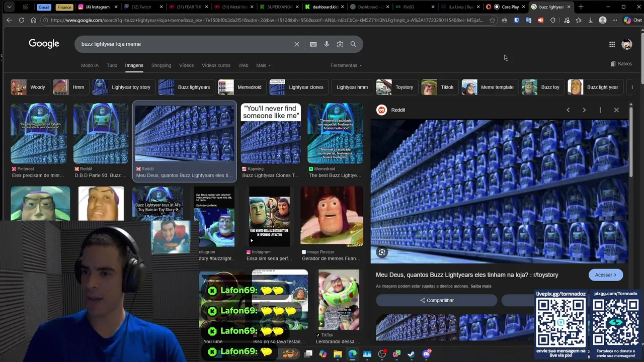Select the Vídeos search tab

coord(186,65)
